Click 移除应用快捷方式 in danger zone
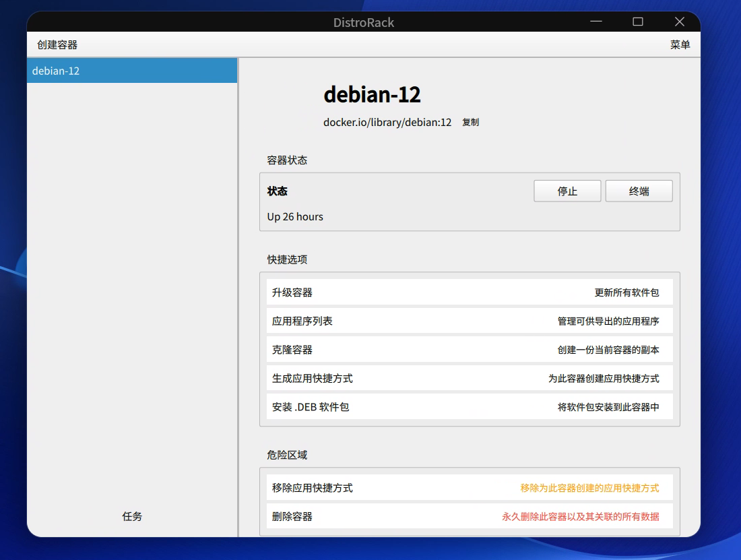The width and height of the screenshot is (741, 560). (470, 488)
